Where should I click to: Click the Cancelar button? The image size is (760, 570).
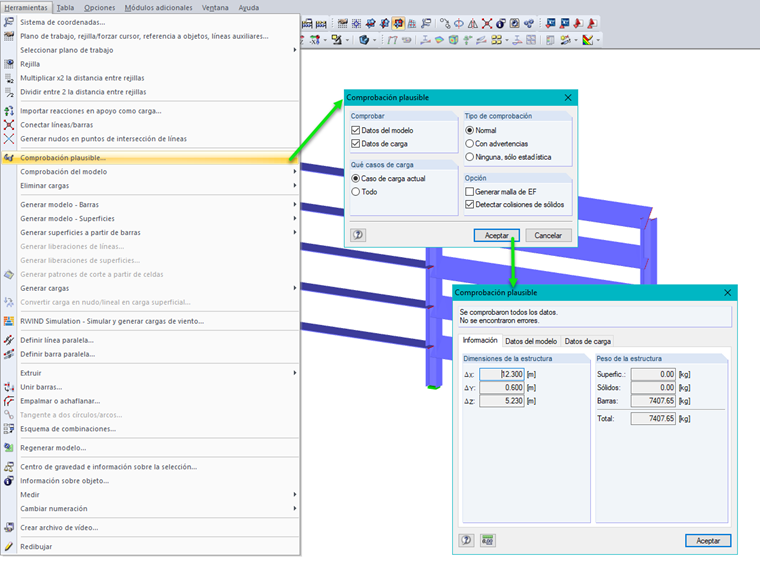pos(548,235)
